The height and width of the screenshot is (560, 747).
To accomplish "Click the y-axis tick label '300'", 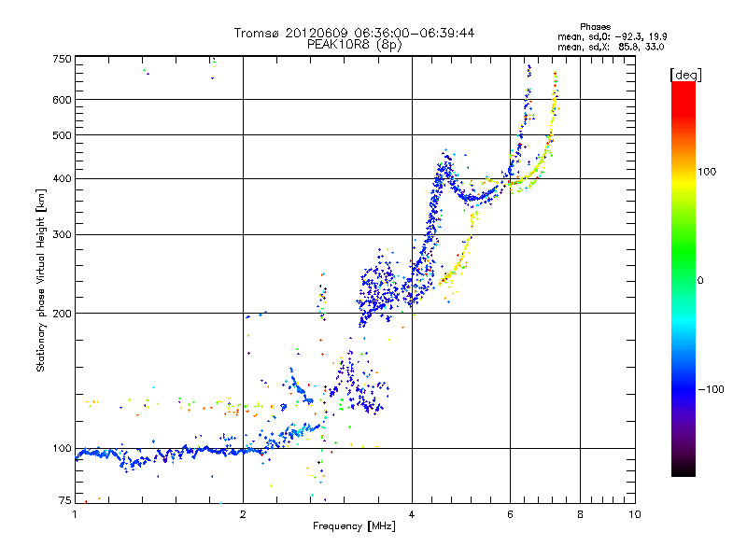I will (x=62, y=234).
